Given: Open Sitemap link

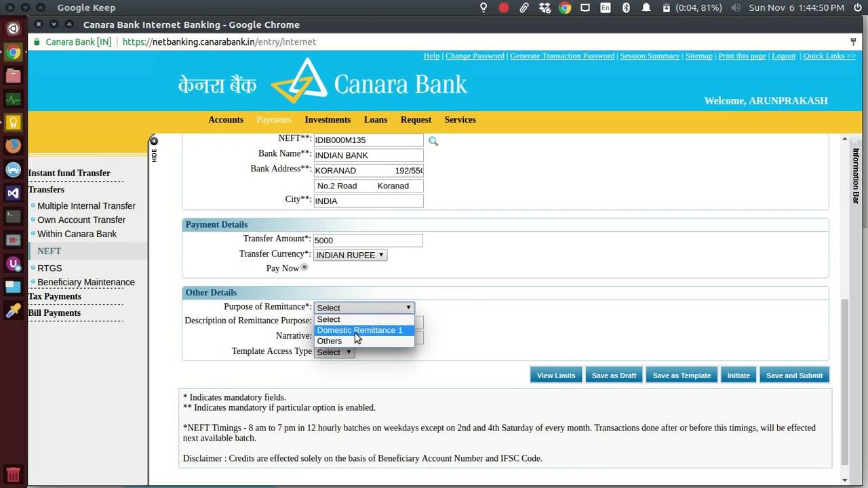Looking at the screenshot, I should pyautogui.click(x=698, y=56).
